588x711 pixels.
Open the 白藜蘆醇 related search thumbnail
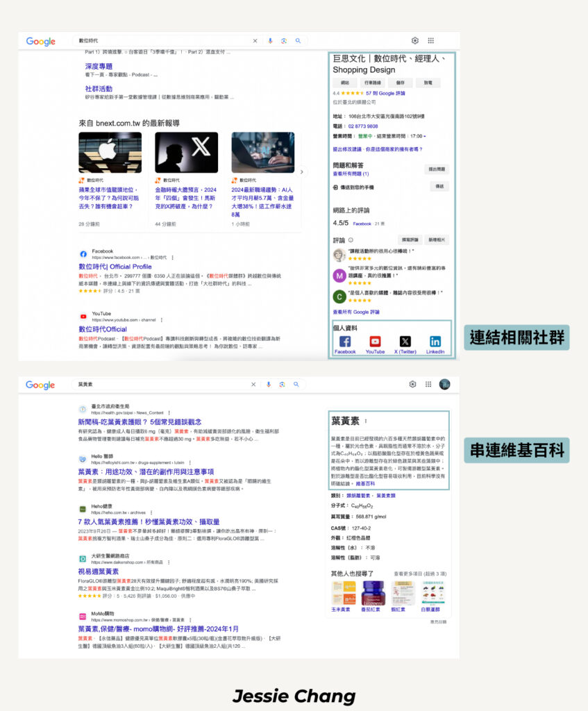click(433, 594)
